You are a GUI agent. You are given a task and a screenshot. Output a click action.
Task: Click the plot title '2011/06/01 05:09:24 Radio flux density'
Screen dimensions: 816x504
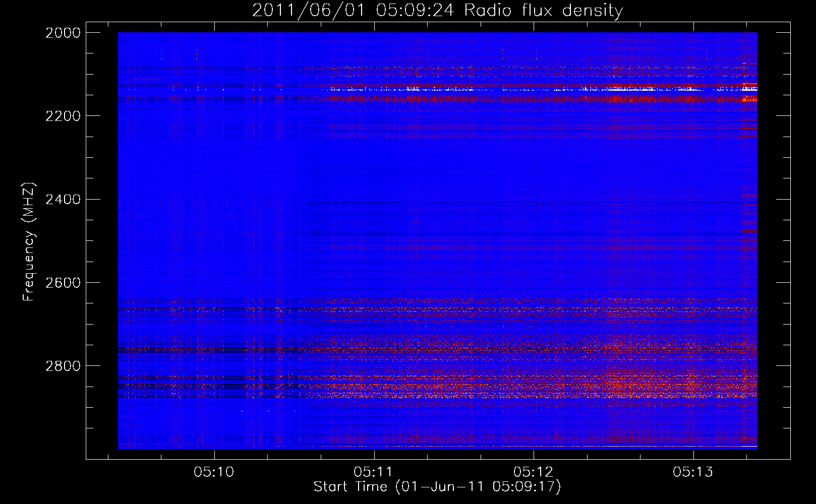point(437,10)
